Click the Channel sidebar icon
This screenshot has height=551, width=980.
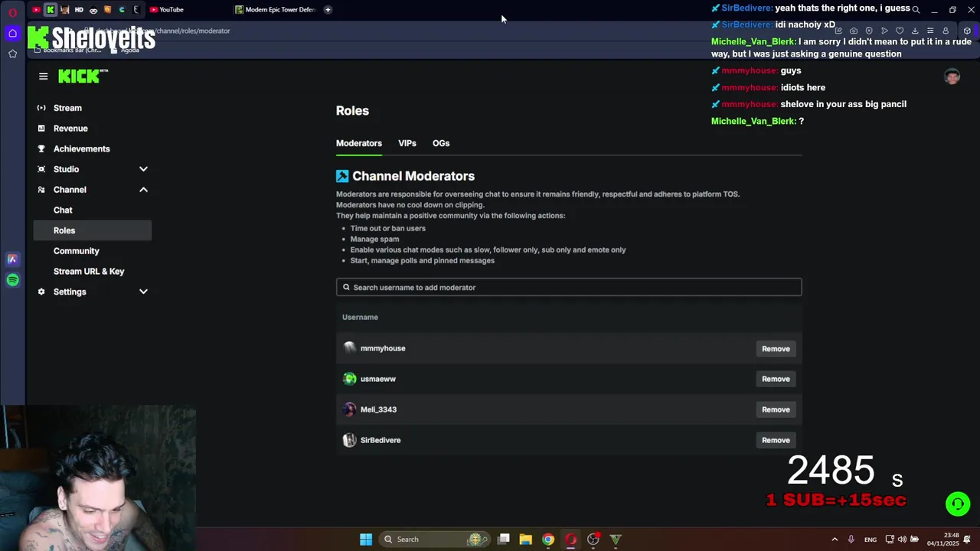[x=41, y=190]
